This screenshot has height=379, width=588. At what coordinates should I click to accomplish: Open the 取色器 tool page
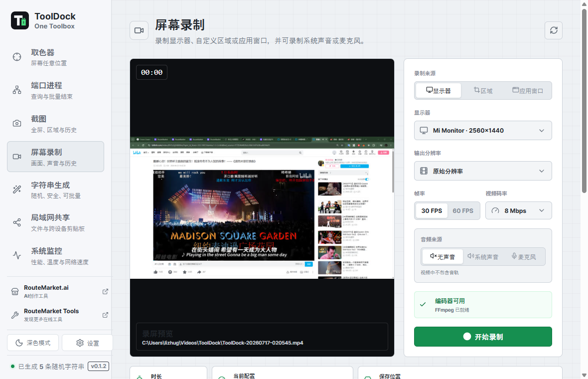point(55,57)
